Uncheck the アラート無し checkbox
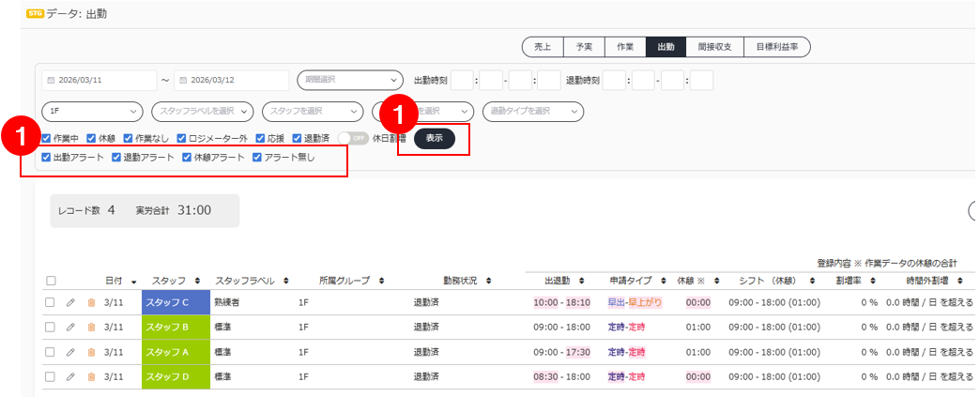Screen dimensions: 980x397 [x=257, y=158]
